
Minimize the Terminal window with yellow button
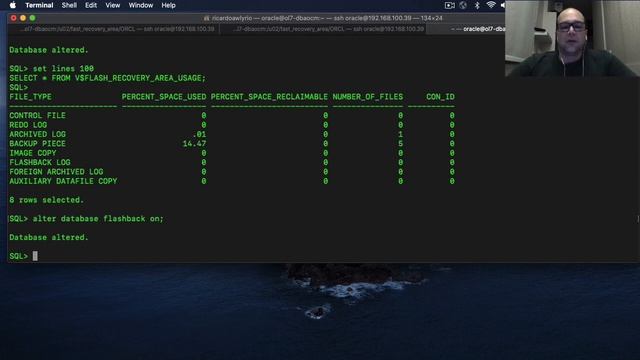[23, 18]
